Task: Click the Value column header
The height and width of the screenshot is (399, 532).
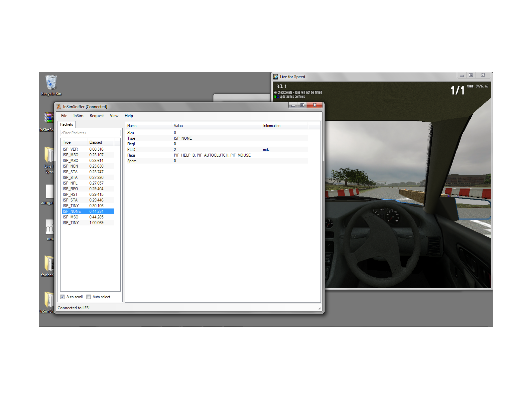Action: [x=216, y=126]
